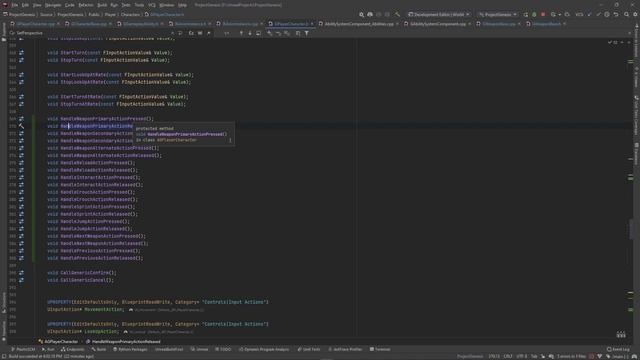The height and width of the screenshot is (360, 640).
Task: Click the Characters breadcrumb in navigation bar
Action: (130, 14)
